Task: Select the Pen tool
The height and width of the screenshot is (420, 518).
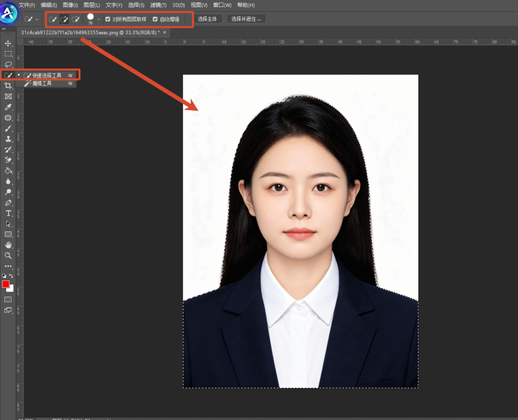Action: coord(8,202)
